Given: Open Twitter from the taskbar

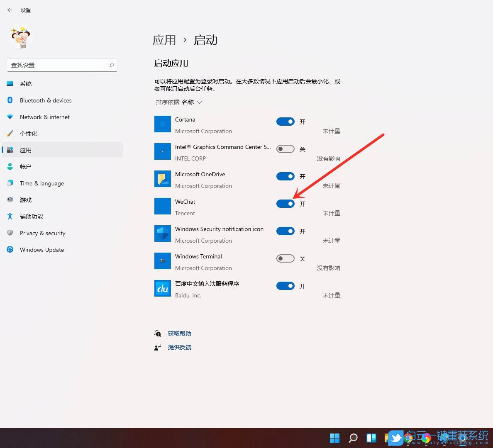Looking at the screenshot, I should pyautogui.click(x=395, y=438).
